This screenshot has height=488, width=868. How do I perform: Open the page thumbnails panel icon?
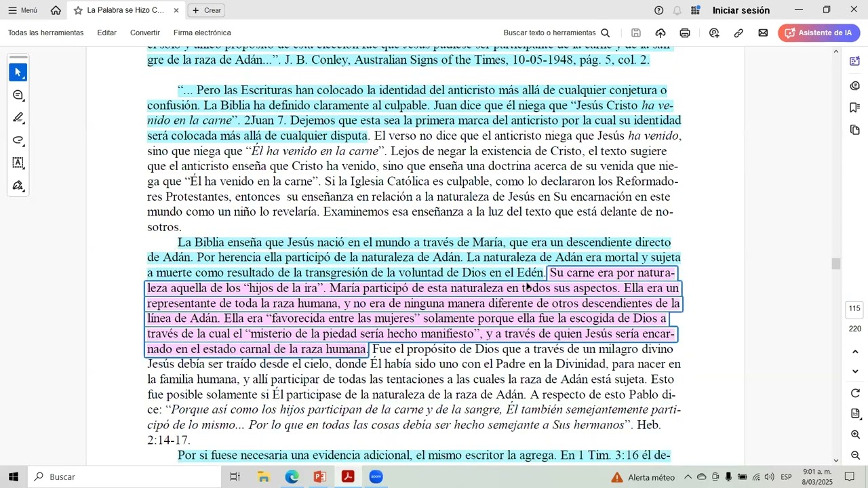[x=854, y=129]
